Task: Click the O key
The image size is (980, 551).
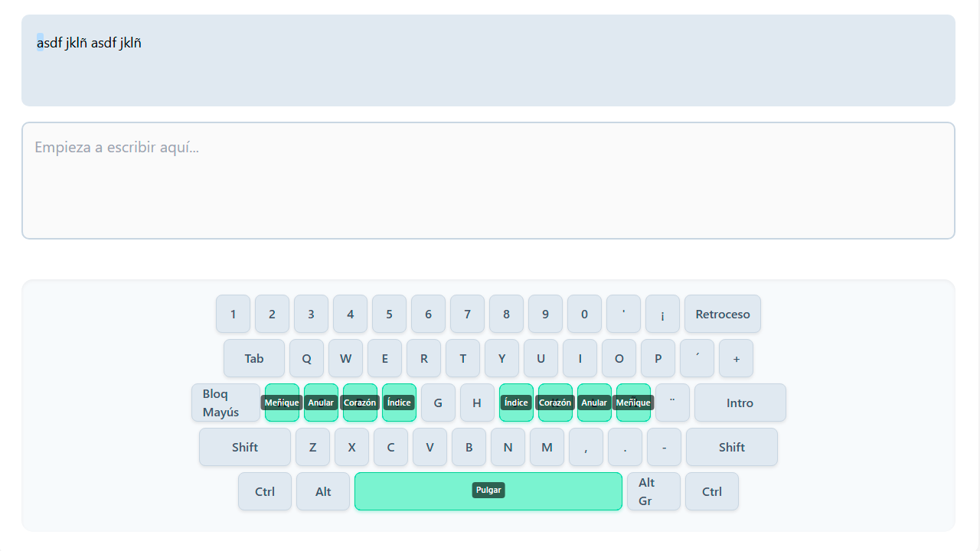Action: [619, 358]
